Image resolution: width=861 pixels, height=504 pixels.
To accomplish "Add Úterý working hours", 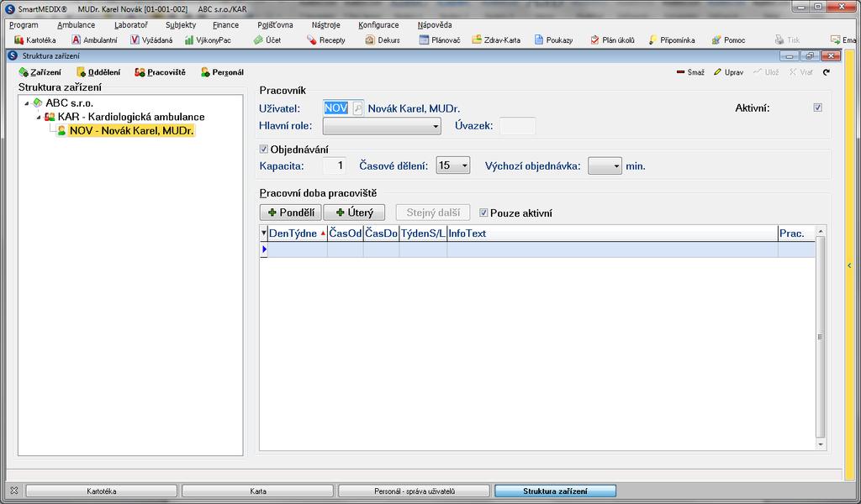I will coord(354,213).
